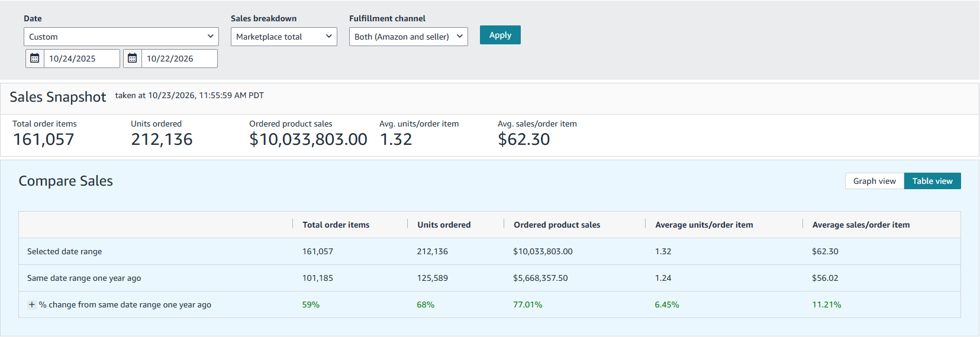980x337 pixels.
Task: Click the Total order items column header
Action: [336, 225]
